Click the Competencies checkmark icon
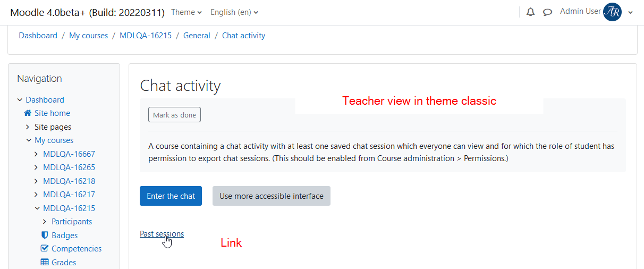The height and width of the screenshot is (269, 644). 45,249
